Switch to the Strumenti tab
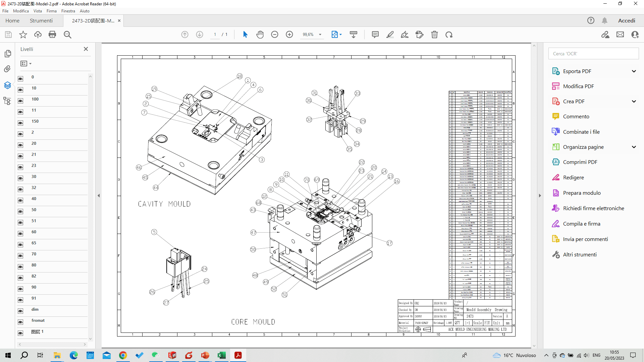Viewport: 644px width, 362px height. pyautogui.click(x=41, y=21)
